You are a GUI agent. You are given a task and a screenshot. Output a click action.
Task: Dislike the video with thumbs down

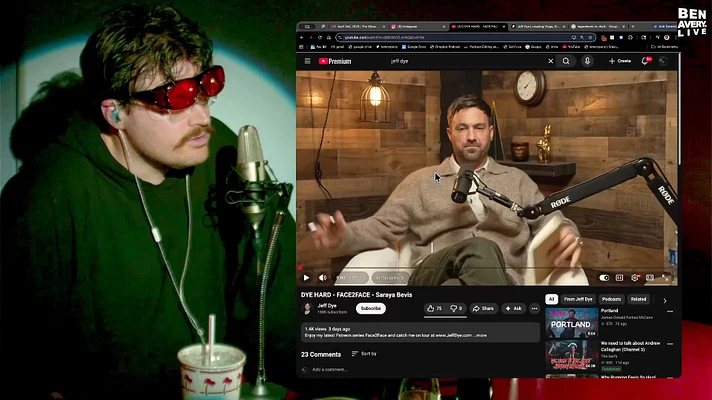456,308
